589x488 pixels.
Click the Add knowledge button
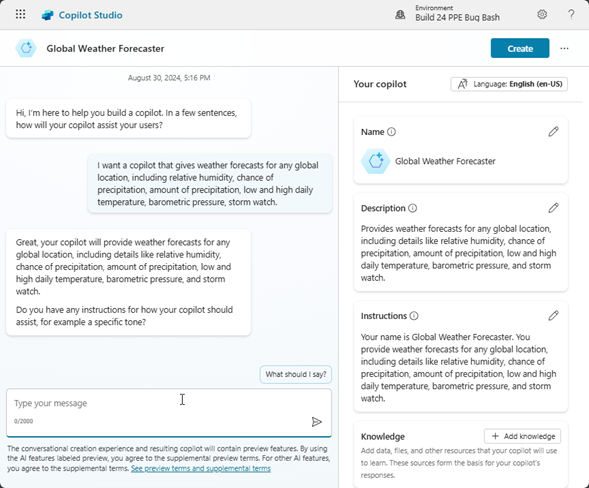(x=523, y=436)
